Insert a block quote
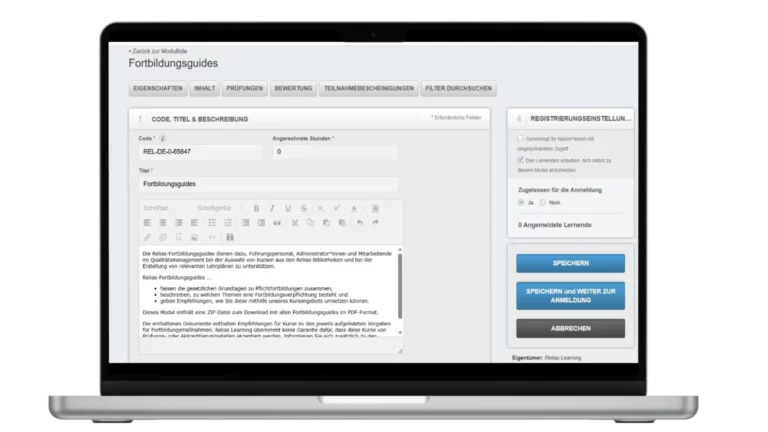Viewport: 768px width, 432px height. tap(277, 223)
